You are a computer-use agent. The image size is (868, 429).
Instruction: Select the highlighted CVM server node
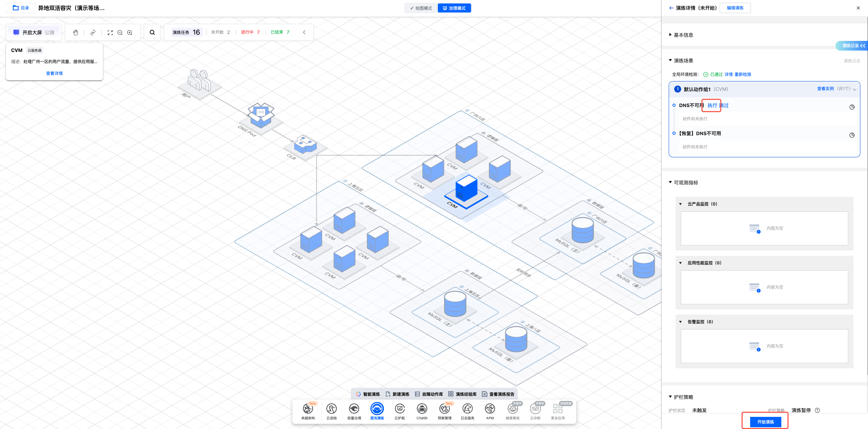coord(466,189)
